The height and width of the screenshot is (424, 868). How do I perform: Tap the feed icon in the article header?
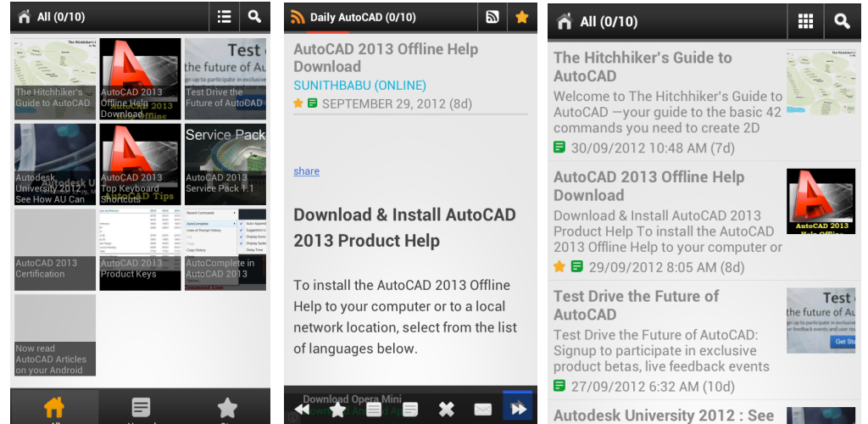click(x=492, y=17)
